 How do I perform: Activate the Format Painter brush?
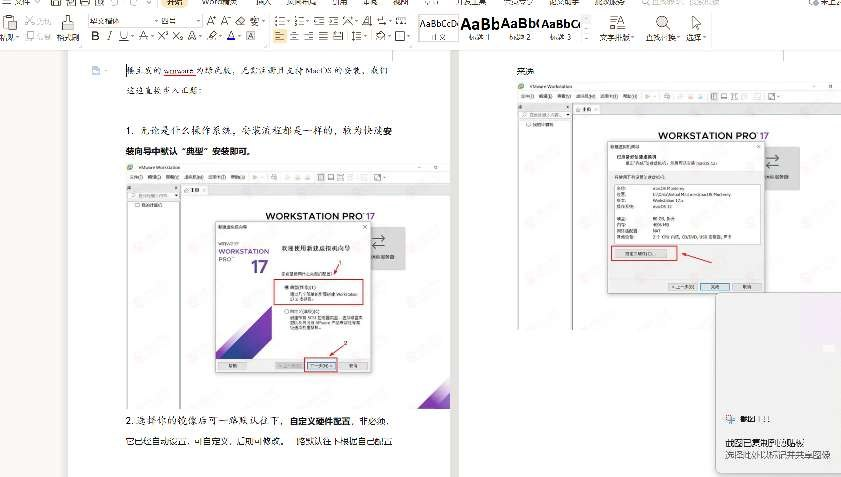click(68, 23)
